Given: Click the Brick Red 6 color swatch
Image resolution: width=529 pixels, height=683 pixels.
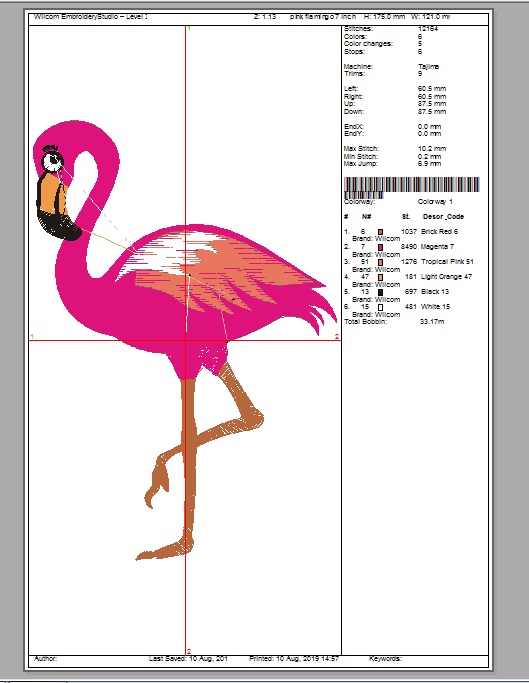Looking at the screenshot, I should pos(380,232).
